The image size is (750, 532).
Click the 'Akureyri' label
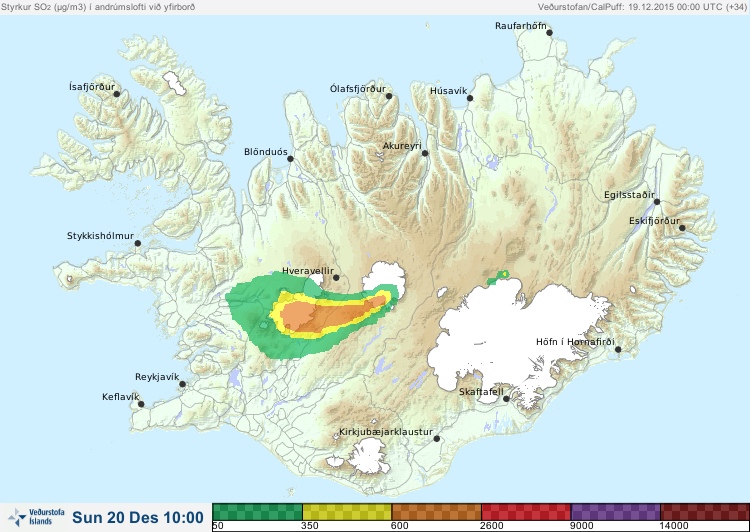point(402,146)
